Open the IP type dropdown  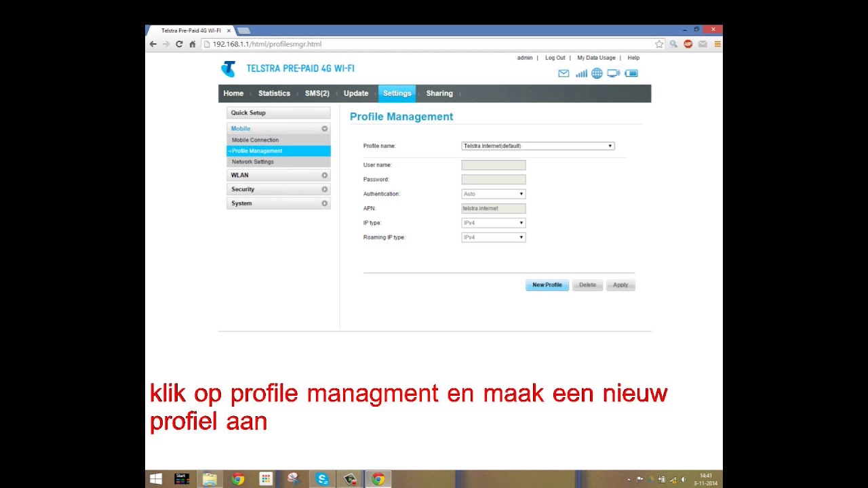pyautogui.click(x=494, y=223)
